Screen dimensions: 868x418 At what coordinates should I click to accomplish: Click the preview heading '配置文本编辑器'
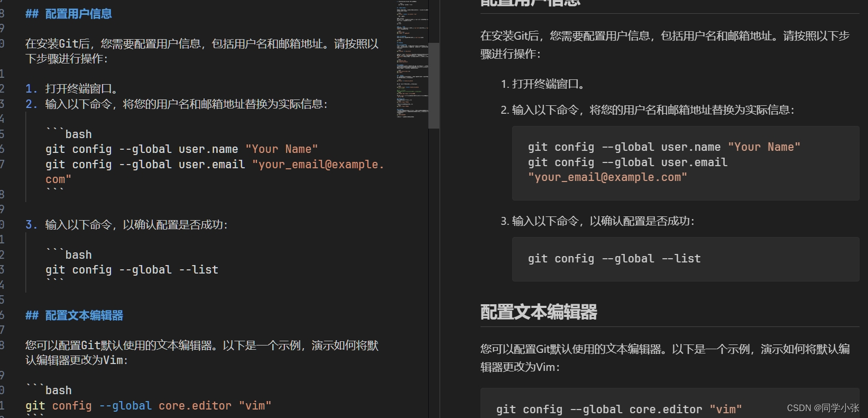coord(539,312)
